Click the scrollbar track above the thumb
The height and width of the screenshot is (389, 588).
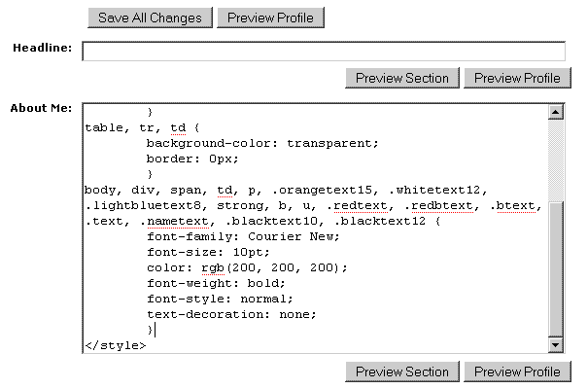pos(556,160)
